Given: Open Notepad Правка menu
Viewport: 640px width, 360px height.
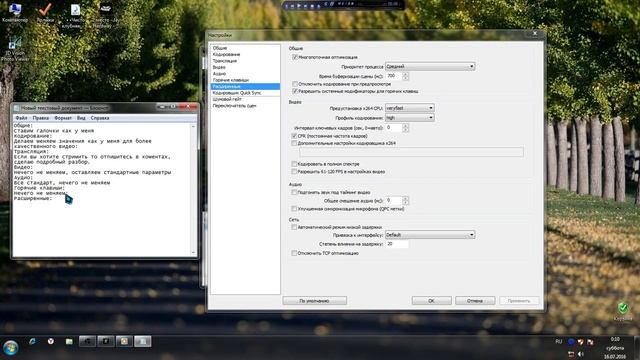Looking at the screenshot, I should [41, 118].
